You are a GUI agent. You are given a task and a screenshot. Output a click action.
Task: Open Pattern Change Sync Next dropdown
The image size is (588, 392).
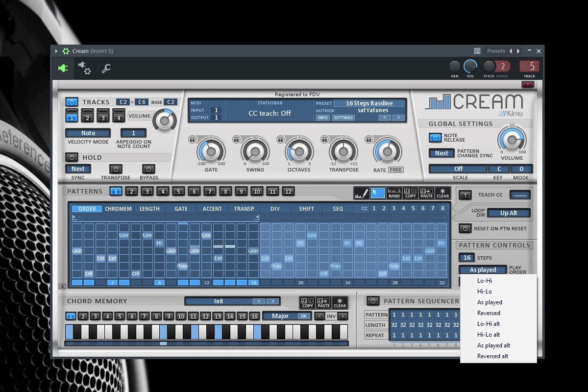click(x=441, y=153)
